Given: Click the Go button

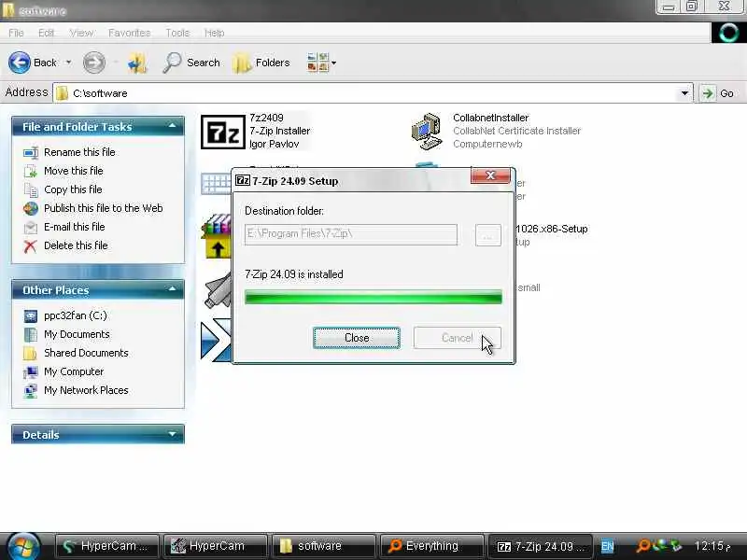Looking at the screenshot, I should pyautogui.click(x=718, y=92).
